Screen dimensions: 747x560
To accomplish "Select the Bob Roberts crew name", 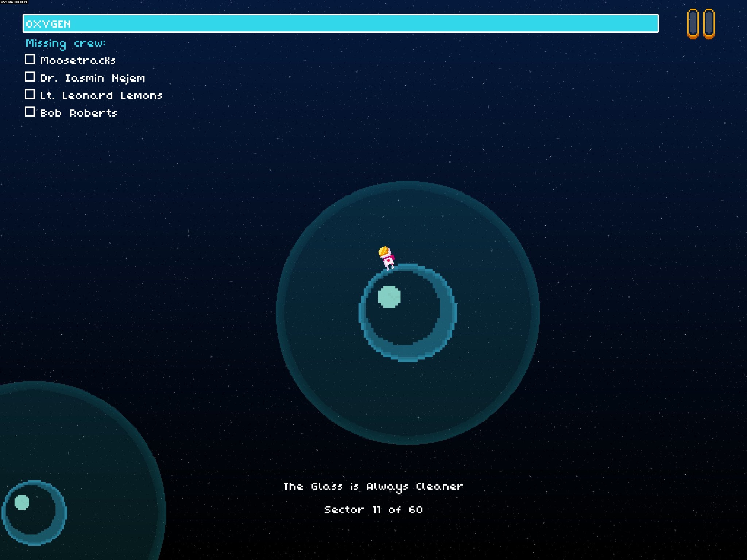I will [x=78, y=113].
